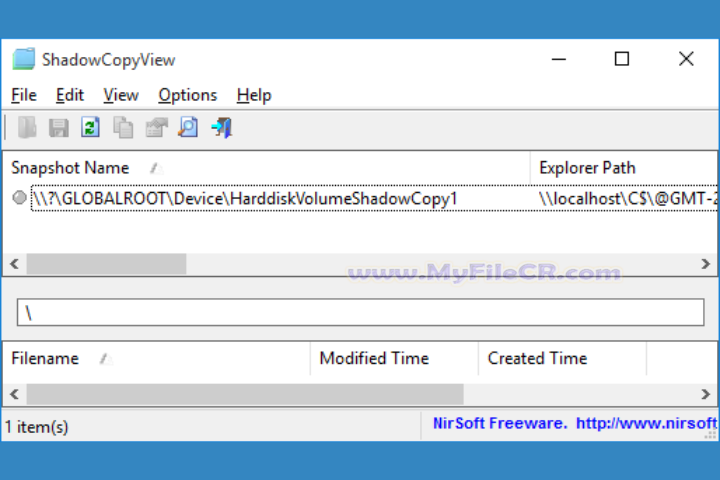
Task: Select the HarddiskVolumeShadowCopy1 snapshot row
Action: (x=360, y=198)
